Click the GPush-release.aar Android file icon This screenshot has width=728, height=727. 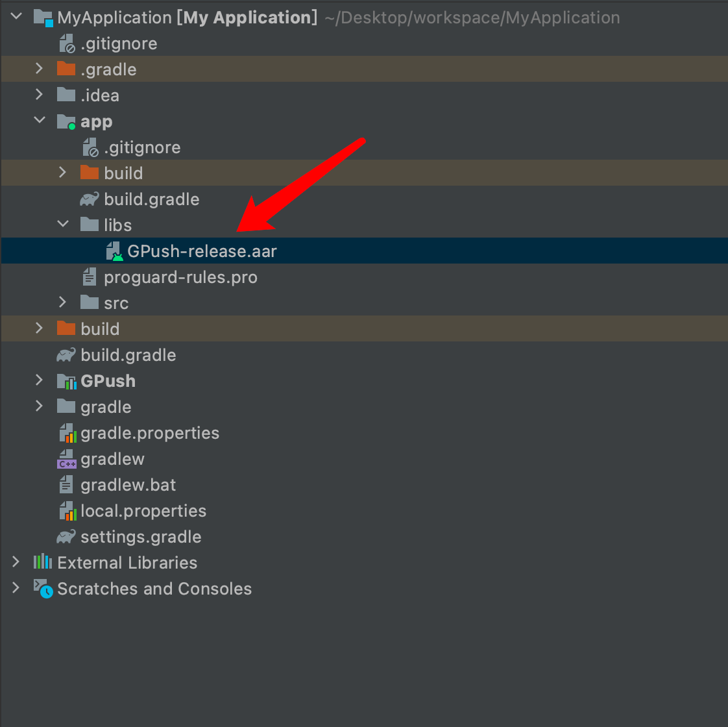click(114, 251)
